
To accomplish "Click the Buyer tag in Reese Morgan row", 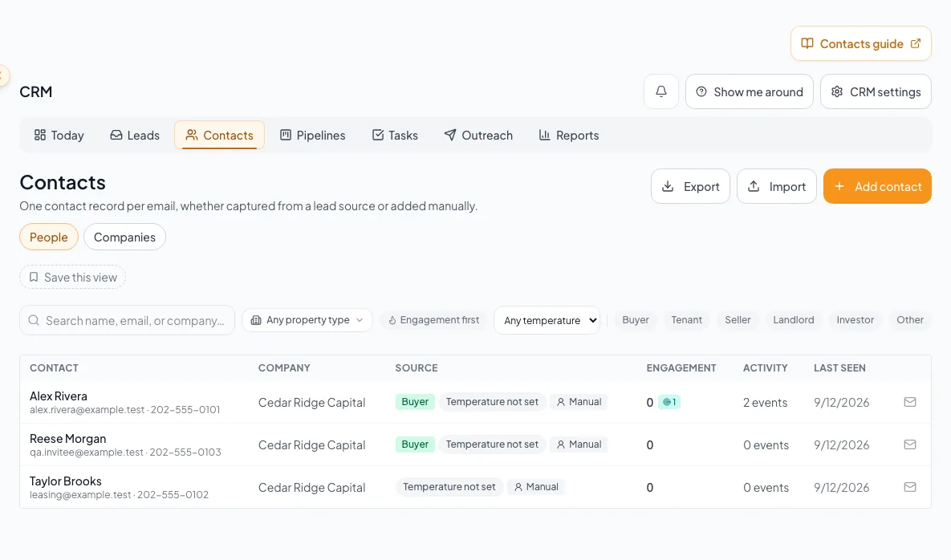I will coord(415,444).
